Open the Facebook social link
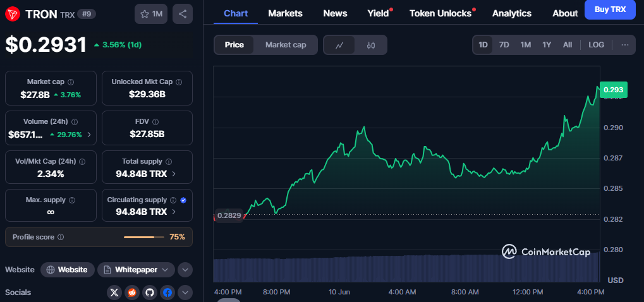 (167, 293)
